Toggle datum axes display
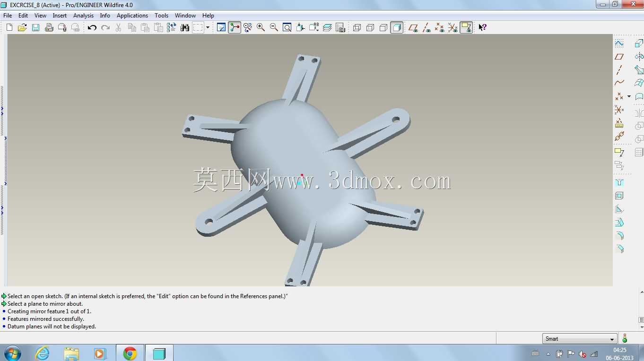Viewport: 644px width, 361px height. pos(426,27)
